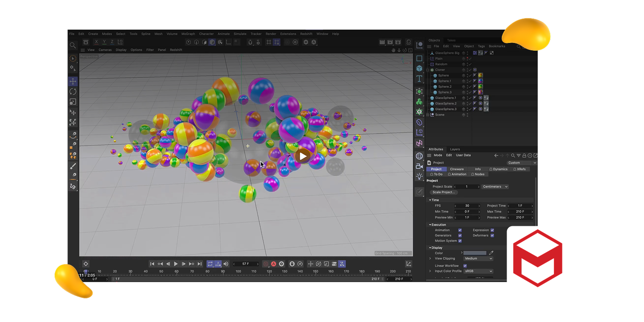The width and height of the screenshot is (644, 322).
Task: Click frame 120 on the timeline ruler
Action: click(x=269, y=271)
